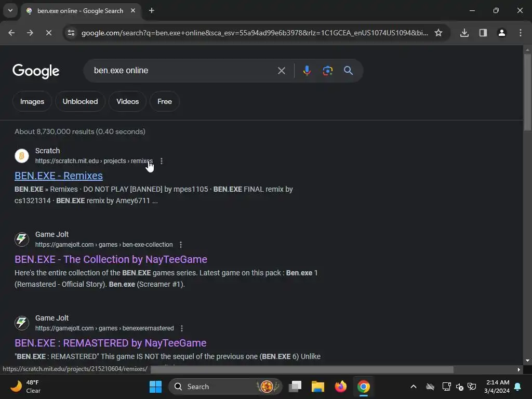Open Task View on the taskbar
This screenshot has width=532, height=399.
coord(295,387)
